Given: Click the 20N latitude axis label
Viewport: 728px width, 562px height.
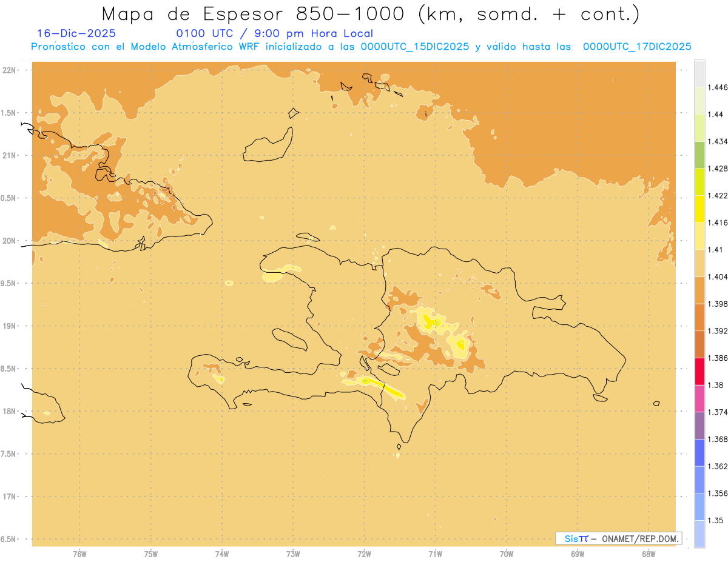Looking at the screenshot, I should (10, 241).
